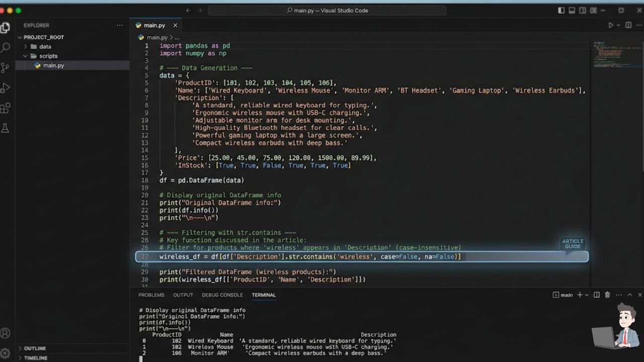Go back with the navigation arrow
The width and height of the screenshot is (644, 362).
(x=188, y=10)
